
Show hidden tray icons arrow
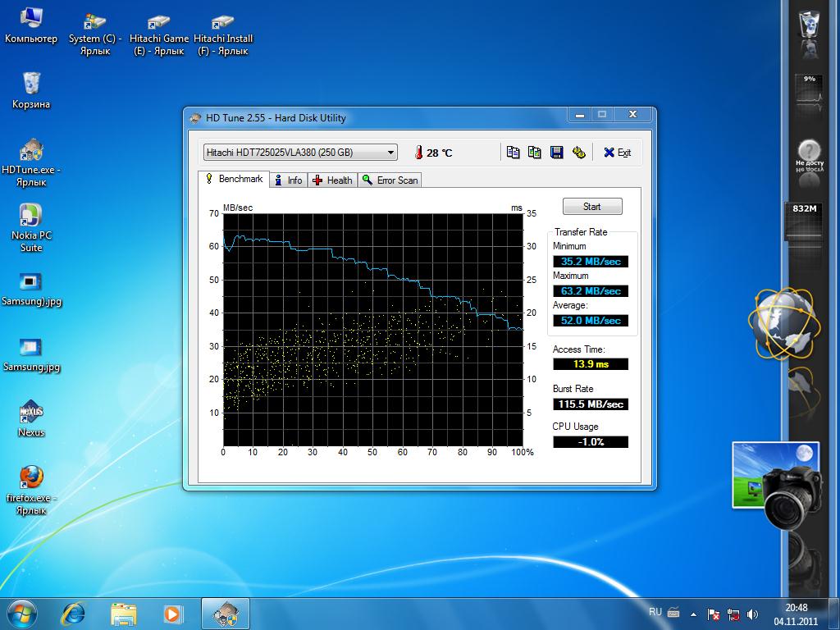[693, 614]
